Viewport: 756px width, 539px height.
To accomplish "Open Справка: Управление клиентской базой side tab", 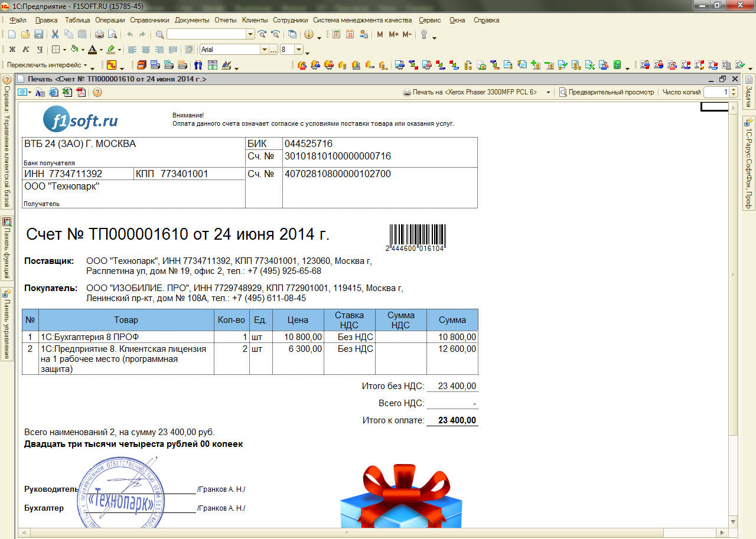I will [x=6, y=142].
